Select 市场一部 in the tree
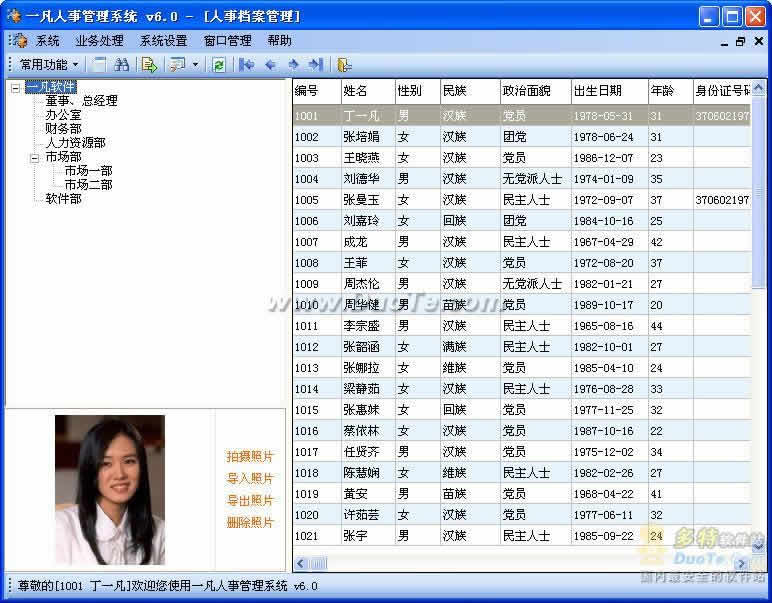The height and width of the screenshot is (603, 772). click(x=89, y=171)
